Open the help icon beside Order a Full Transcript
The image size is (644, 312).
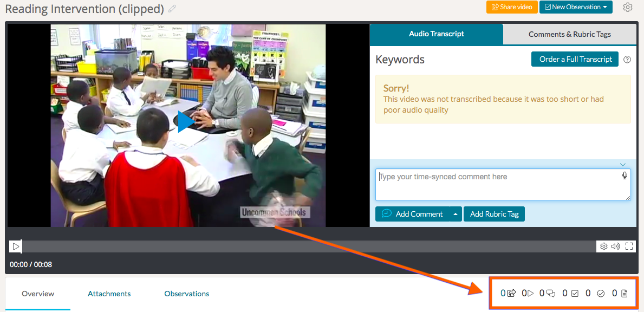pos(627,60)
